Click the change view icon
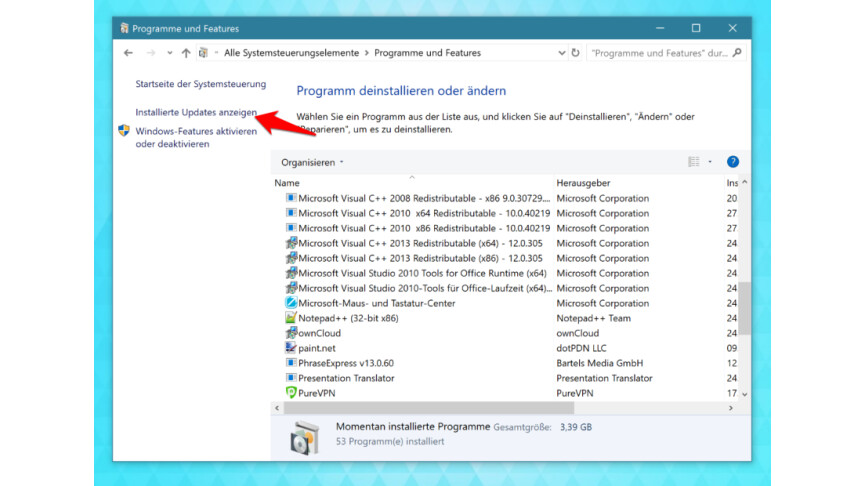The image size is (864, 486). point(694,161)
